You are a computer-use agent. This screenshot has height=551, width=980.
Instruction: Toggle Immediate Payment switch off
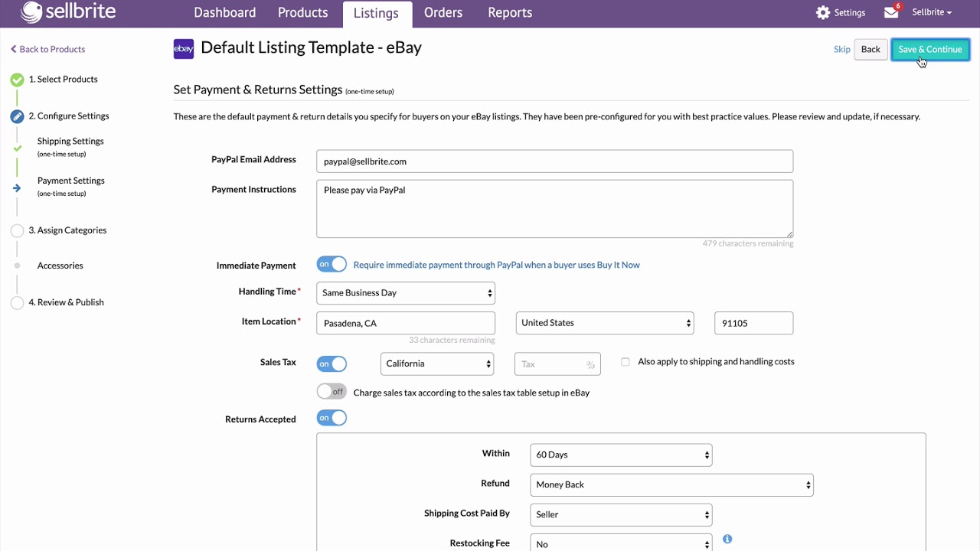tap(332, 264)
